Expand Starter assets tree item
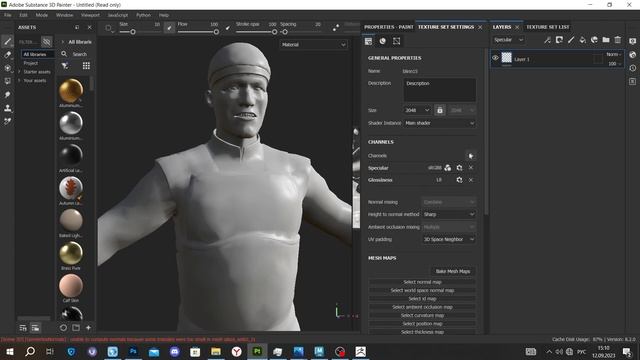 pos(19,72)
